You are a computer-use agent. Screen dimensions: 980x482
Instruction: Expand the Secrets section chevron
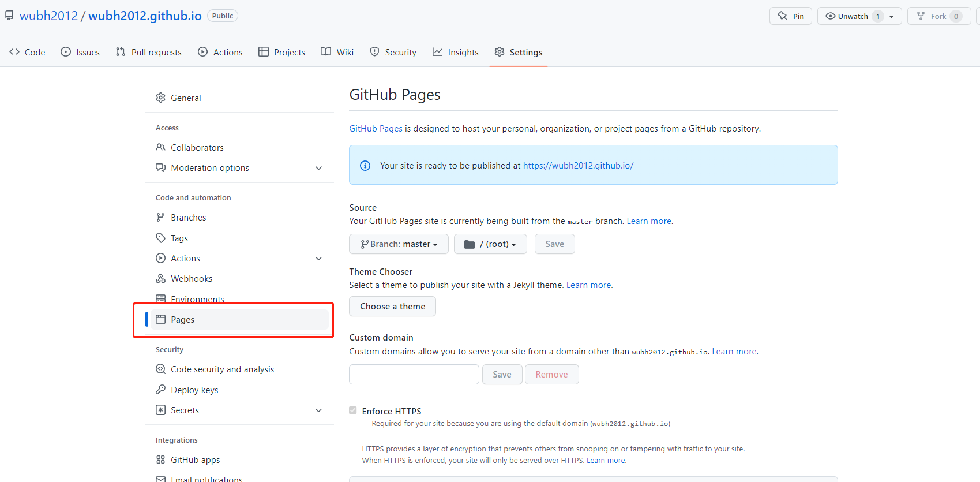tap(318, 410)
